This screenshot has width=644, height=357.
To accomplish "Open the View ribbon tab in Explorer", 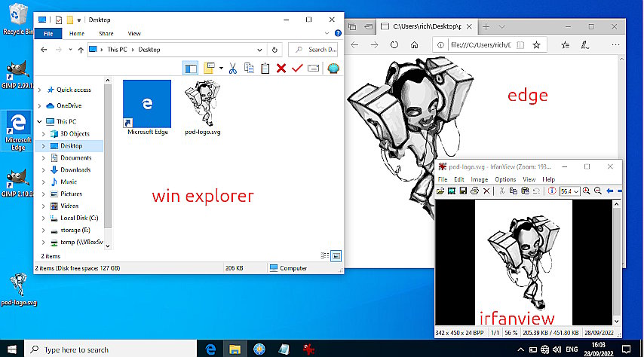I will tap(134, 34).
